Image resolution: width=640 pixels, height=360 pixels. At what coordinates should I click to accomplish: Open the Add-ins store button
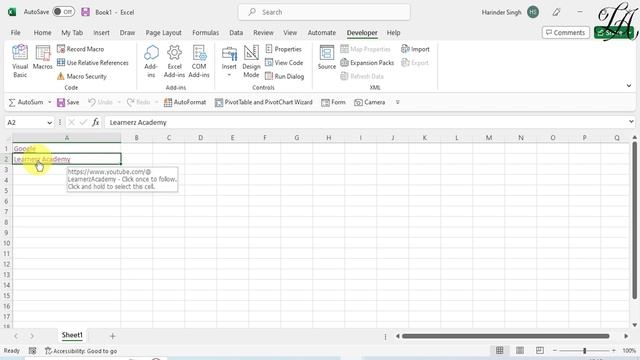151,61
